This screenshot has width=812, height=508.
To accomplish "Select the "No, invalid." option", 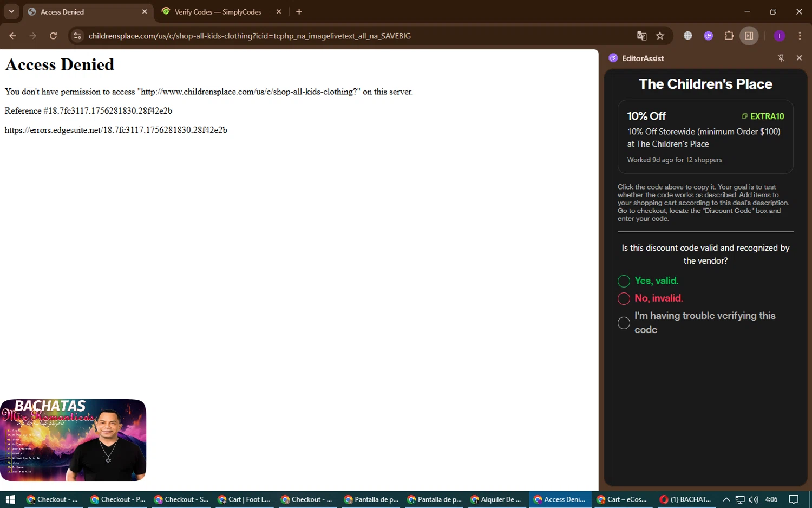I will pyautogui.click(x=650, y=298).
